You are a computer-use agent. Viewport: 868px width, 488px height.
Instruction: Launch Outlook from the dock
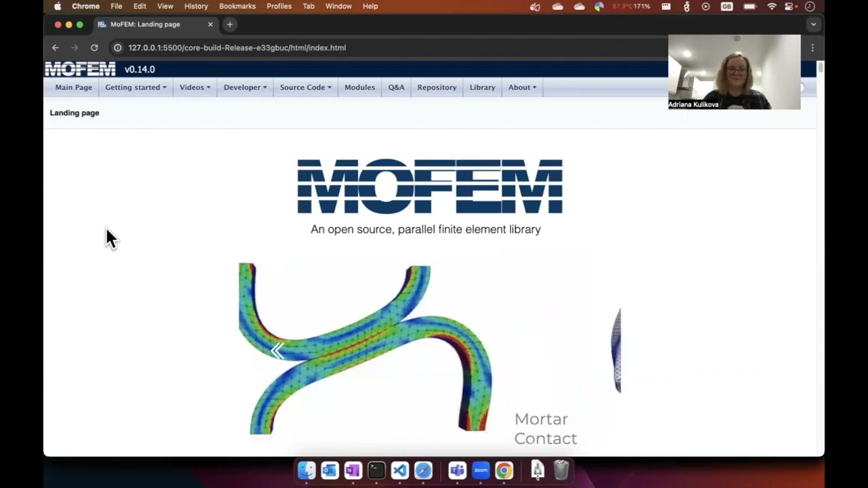click(330, 470)
